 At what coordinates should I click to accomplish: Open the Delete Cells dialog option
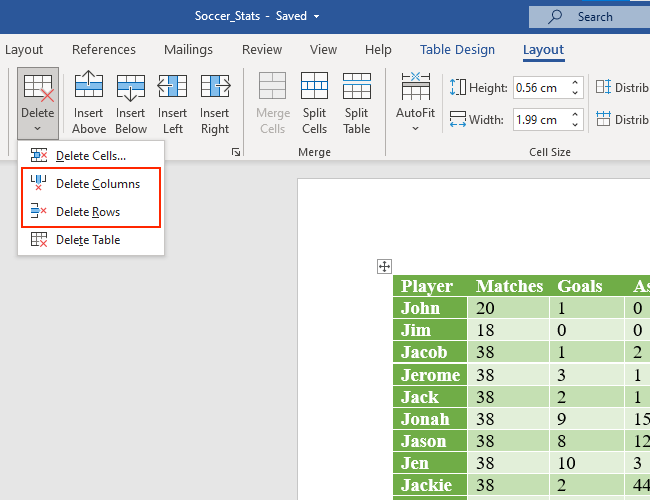90,156
